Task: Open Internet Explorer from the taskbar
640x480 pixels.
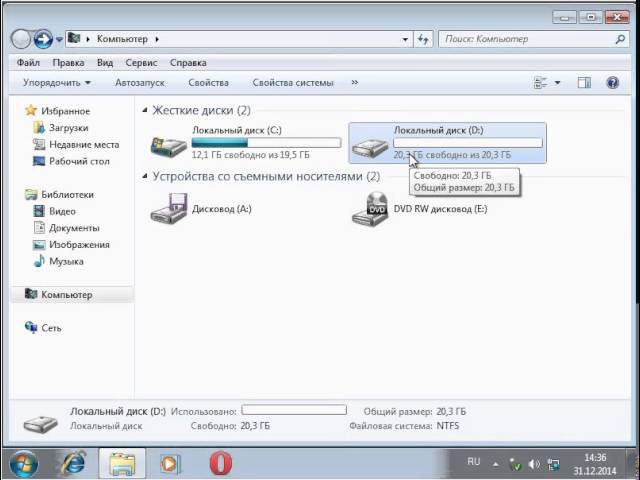Action: click(73, 463)
